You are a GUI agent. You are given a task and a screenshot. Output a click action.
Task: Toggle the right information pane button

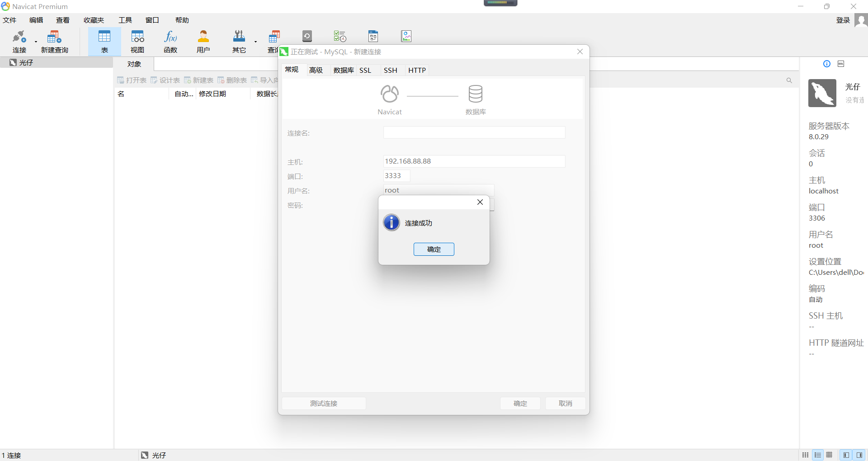[859, 455]
